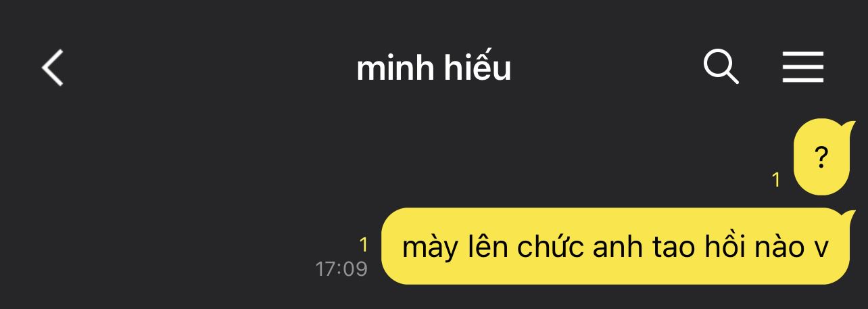868x309 pixels.
Task: Tap the unread count above 17:09
Action: coord(363,244)
